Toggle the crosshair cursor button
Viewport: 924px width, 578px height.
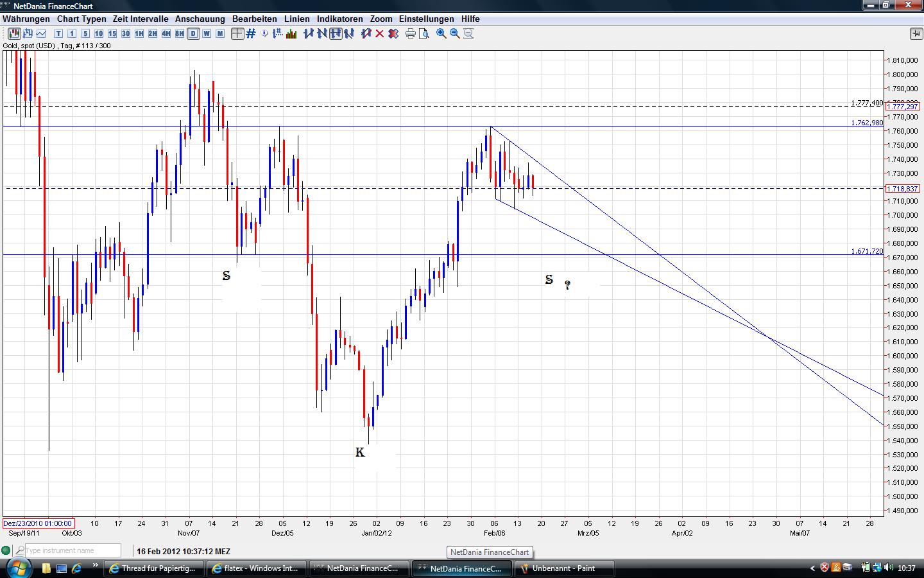click(237, 33)
